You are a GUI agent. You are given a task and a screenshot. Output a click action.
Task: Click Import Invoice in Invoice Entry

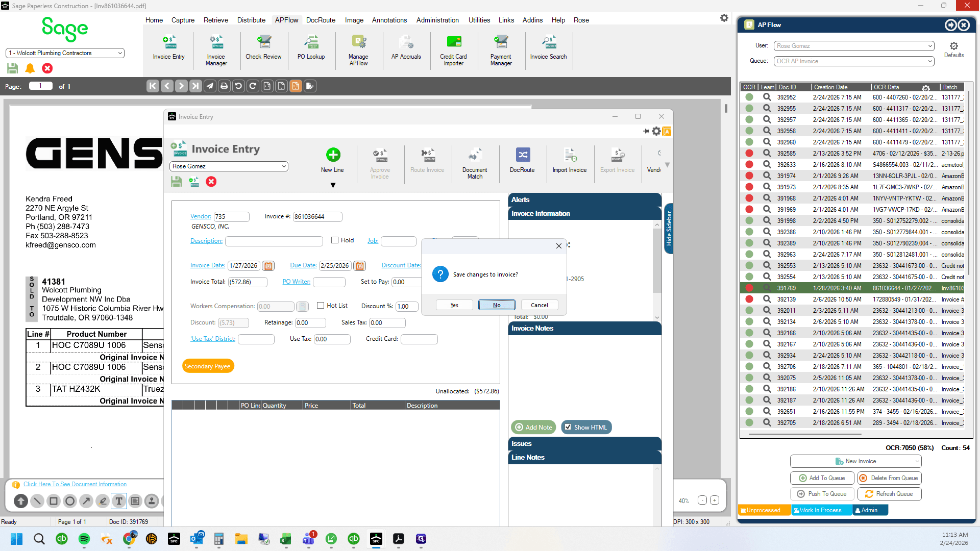(x=570, y=160)
